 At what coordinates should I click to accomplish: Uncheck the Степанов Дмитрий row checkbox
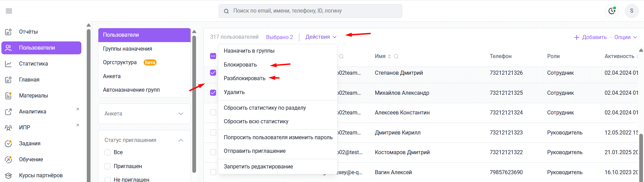pyautogui.click(x=213, y=73)
